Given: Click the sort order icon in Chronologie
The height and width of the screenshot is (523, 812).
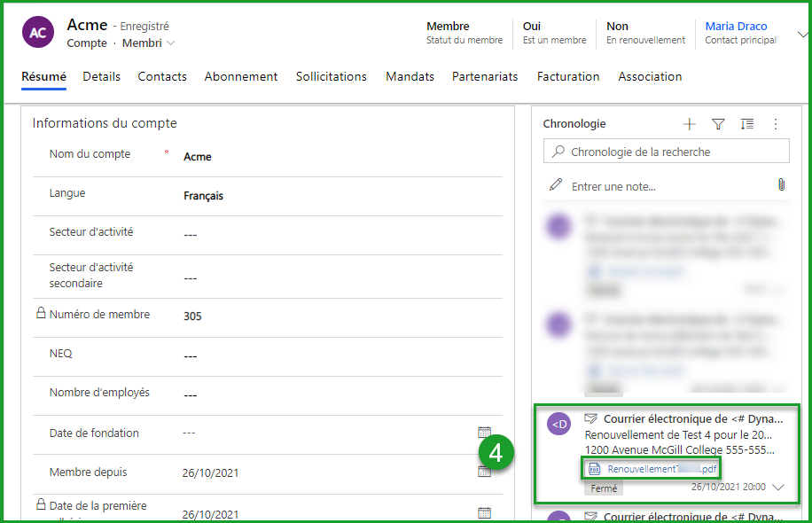Looking at the screenshot, I should click(x=746, y=124).
